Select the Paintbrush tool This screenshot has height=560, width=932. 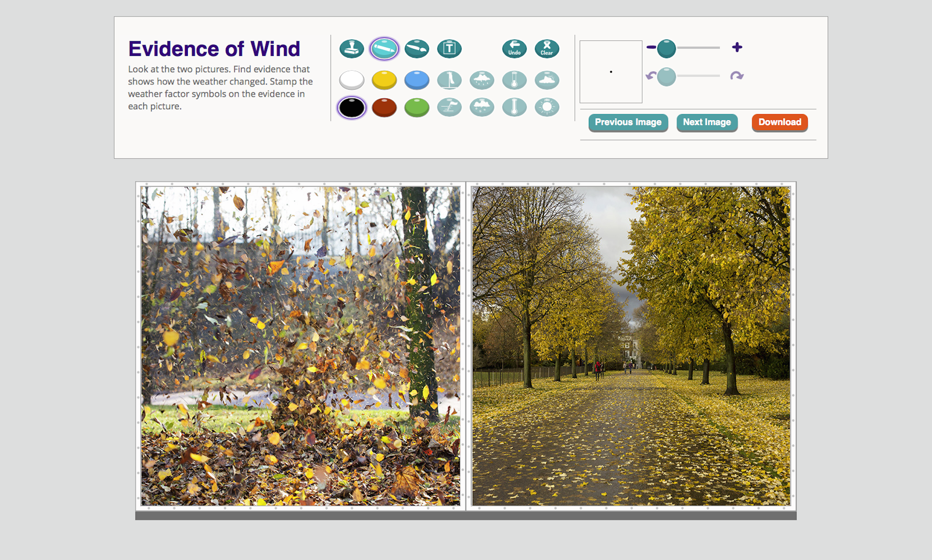[416, 49]
